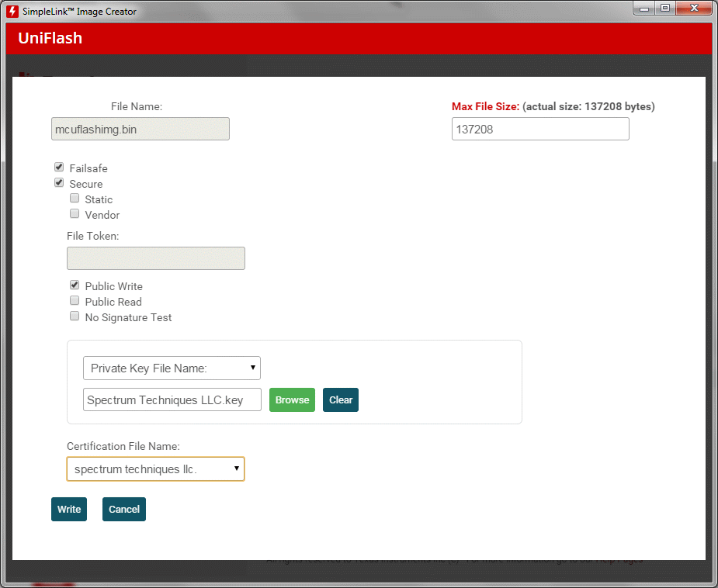Image resolution: width=718 pixels, height=588 pixels.
Task: Click the Browse button for key file
Action: tap(292, 400)
